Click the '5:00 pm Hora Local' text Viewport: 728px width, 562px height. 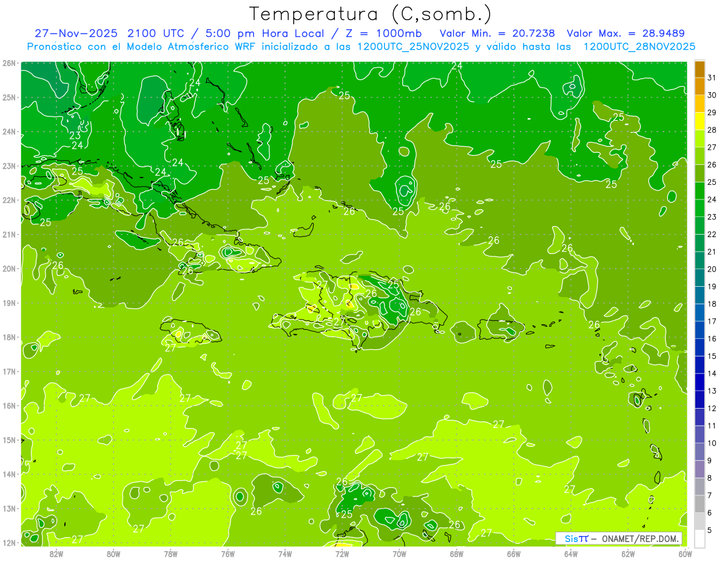pos(265,33)
